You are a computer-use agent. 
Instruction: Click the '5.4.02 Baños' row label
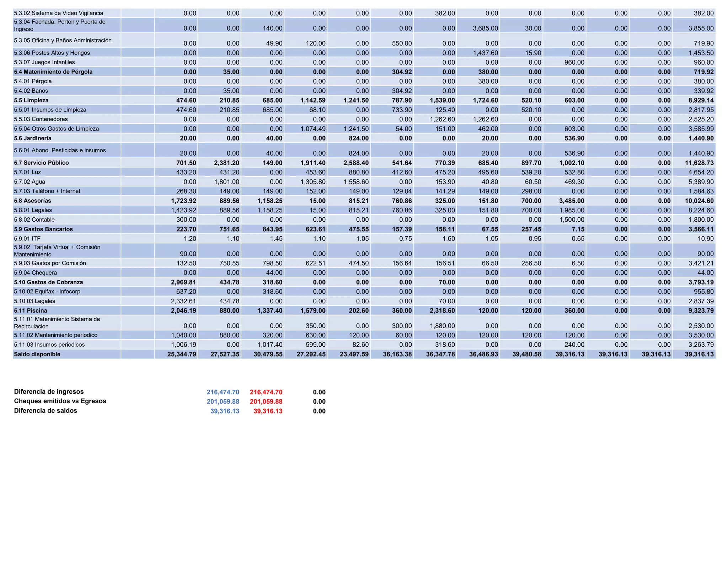[31, 91]
